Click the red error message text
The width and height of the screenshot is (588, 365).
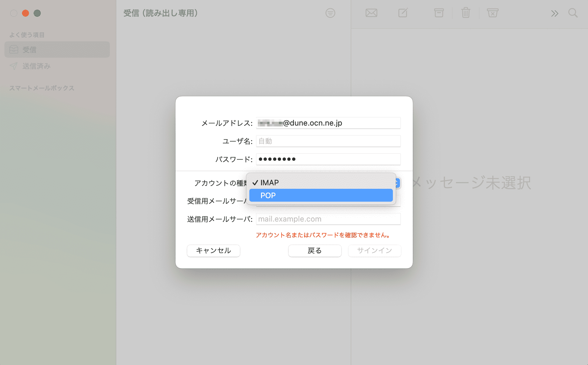click(x=323, y=235)
